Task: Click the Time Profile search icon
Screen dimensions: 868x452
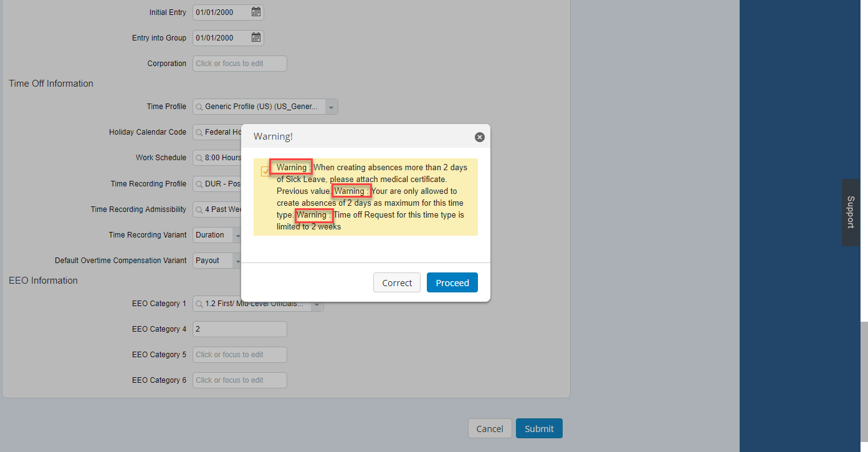Action: tap(199, 107)
